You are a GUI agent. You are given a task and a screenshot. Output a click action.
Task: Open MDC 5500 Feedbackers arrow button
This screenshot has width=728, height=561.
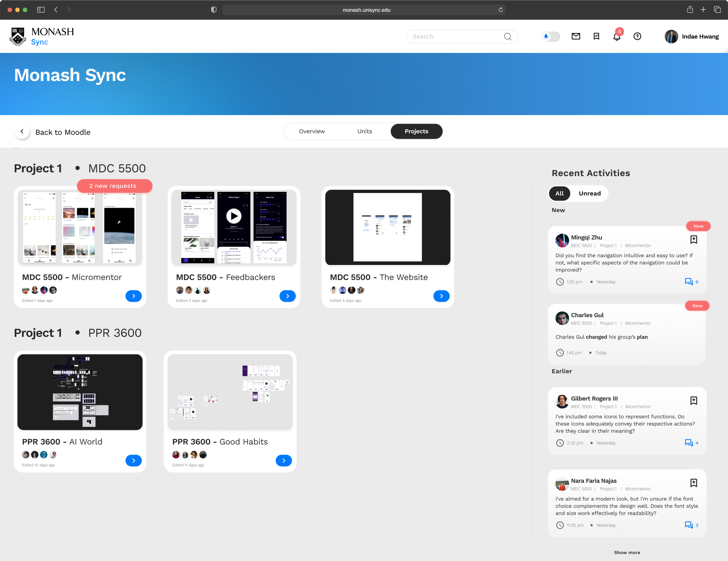(287, 296)
